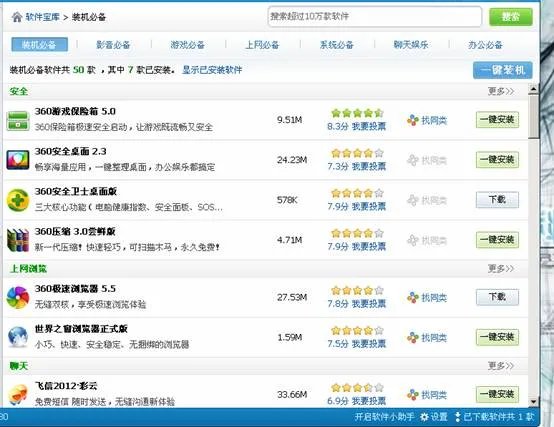Viewport: 554px width, 427px height.
Task: Open the 360安全桌面 2.3 app icon
Action: click(18, 160)
